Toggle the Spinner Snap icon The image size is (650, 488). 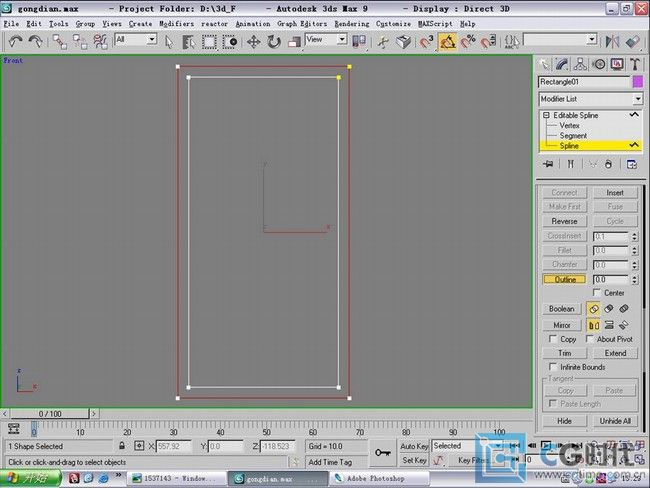(488, 42)
